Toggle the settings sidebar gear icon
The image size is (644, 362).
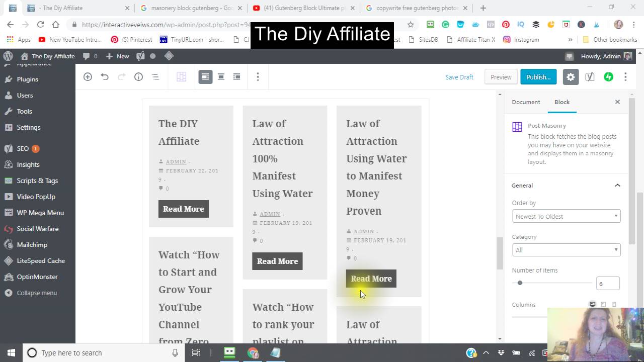(x=571, y=77)
